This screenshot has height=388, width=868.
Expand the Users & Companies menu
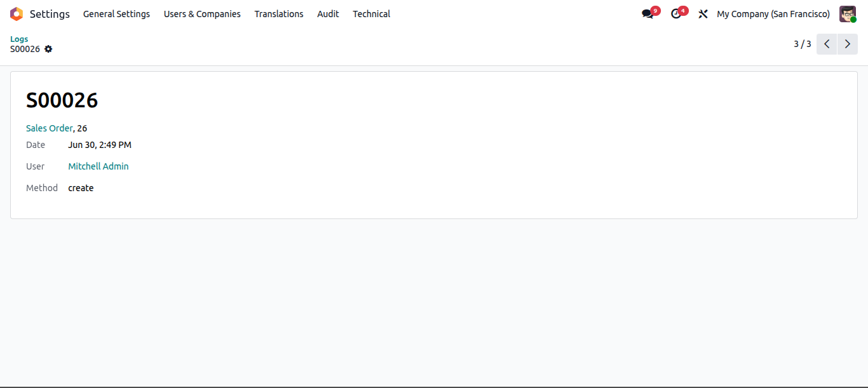tap(202, 14)
